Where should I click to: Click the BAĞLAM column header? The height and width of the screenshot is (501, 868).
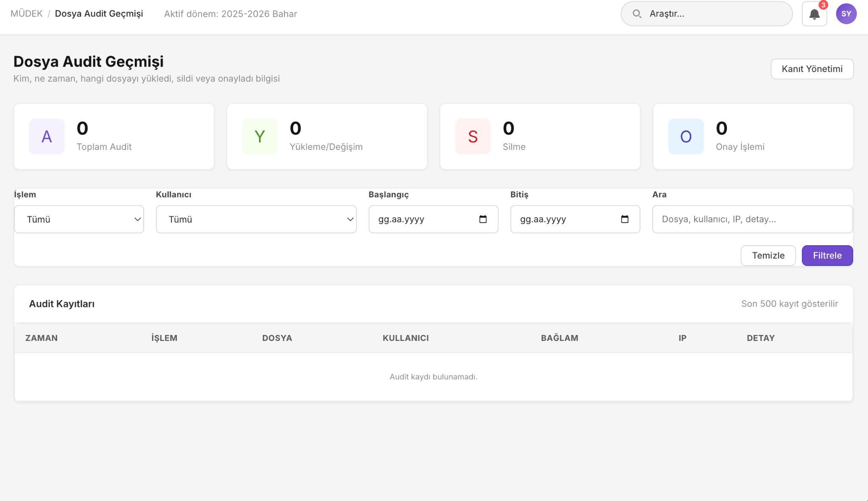click(559, 338)
